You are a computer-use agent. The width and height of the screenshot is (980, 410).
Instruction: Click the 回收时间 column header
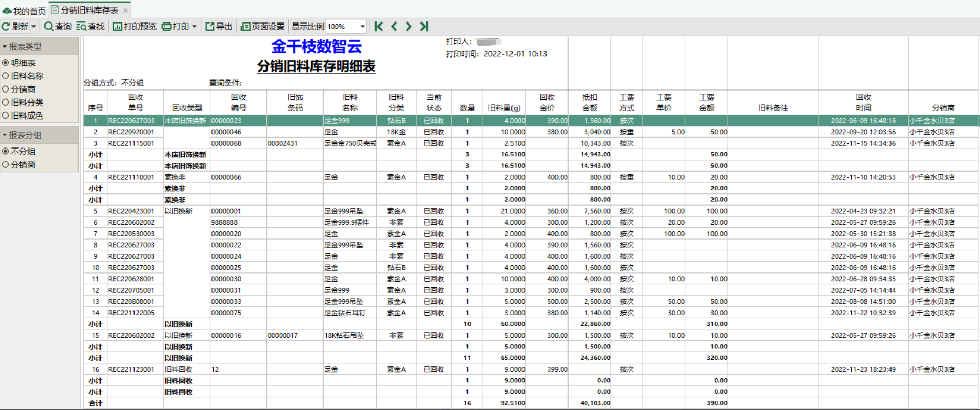pyautogui.click(x=863, y=102)
